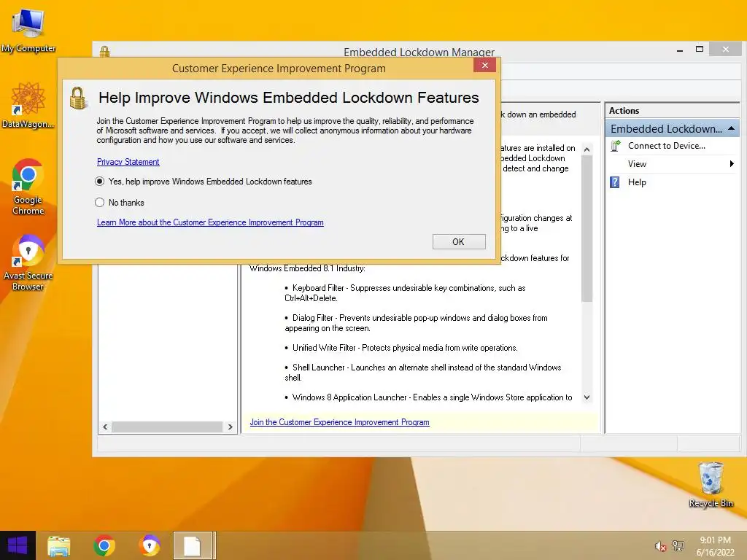Open My Computer desktop icon
The width and height of the screenshot is (747, 560).
28,31
